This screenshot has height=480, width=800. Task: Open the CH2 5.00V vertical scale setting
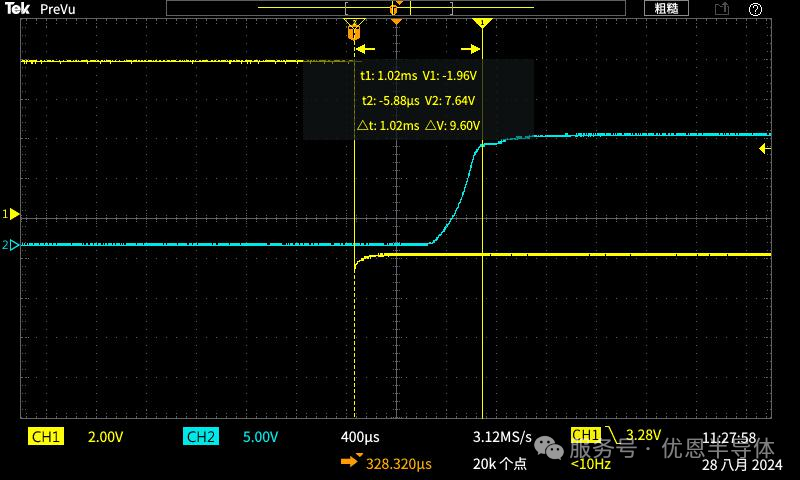pos(260,438)
